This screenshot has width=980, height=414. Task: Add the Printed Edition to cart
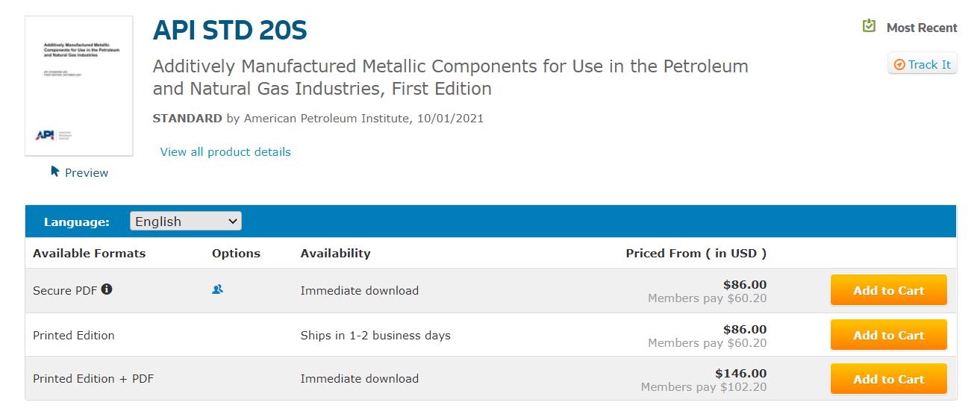(x=888, y=335)
